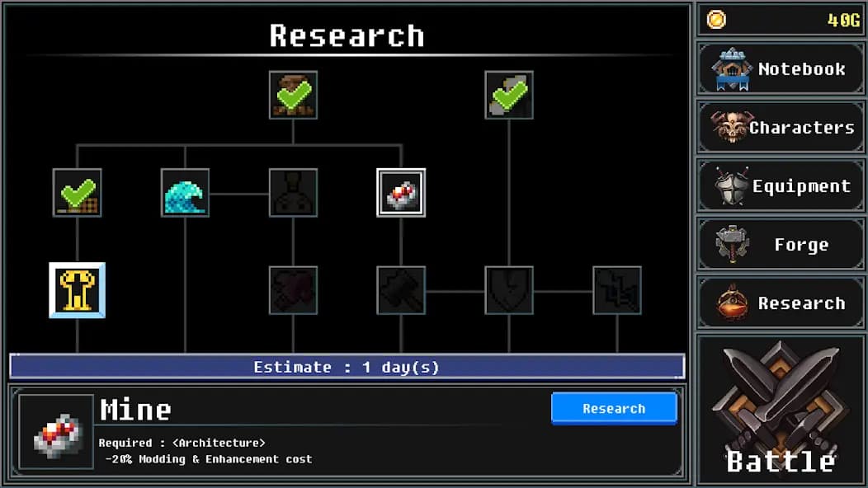Screen dimensions: 868x488
Task: Select the locked shield research node
Action: [509, 290]
